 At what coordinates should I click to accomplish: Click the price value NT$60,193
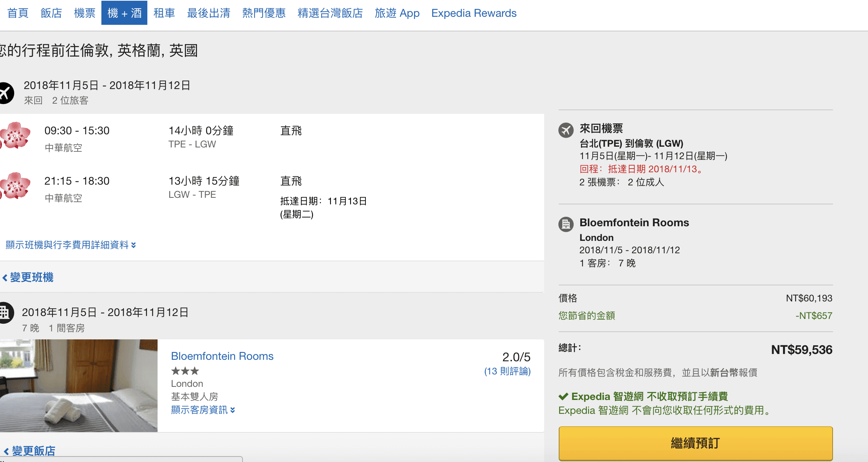pos(809,298)
